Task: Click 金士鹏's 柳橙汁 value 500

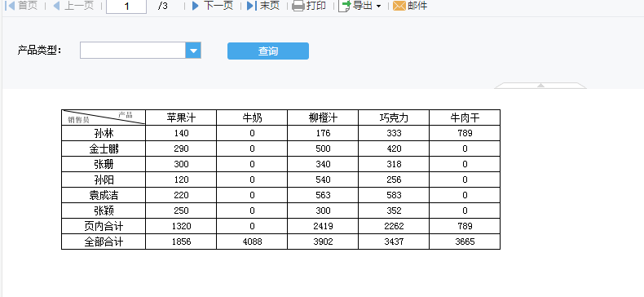Action: (x=323, y=149)
